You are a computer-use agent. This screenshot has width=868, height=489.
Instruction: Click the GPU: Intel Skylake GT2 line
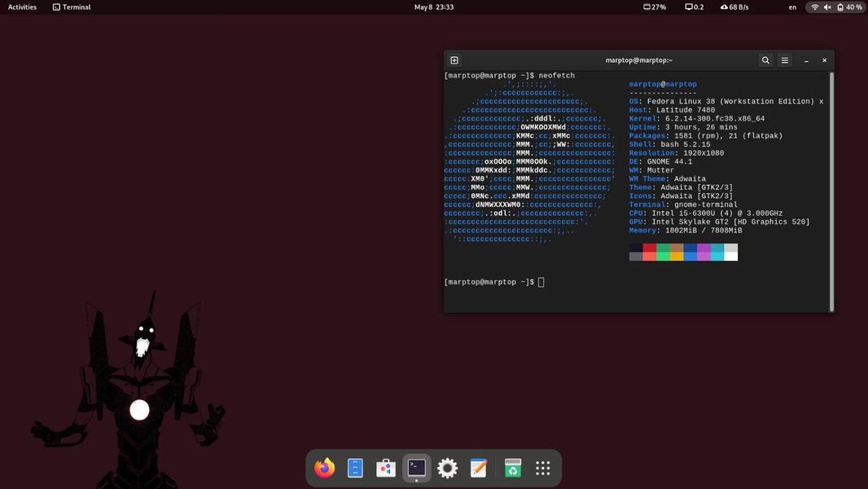pos(719,222)
